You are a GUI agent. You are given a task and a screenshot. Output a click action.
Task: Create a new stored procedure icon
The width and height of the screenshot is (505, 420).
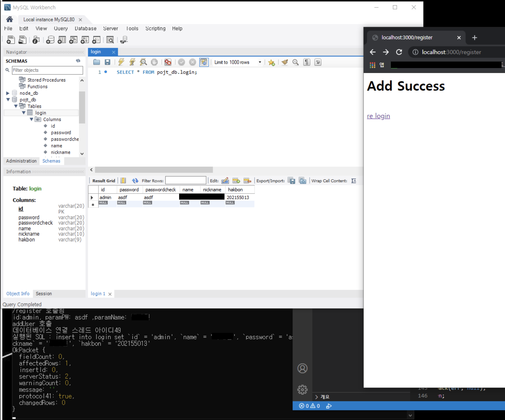pyautogui.click(x=85, y=40)
